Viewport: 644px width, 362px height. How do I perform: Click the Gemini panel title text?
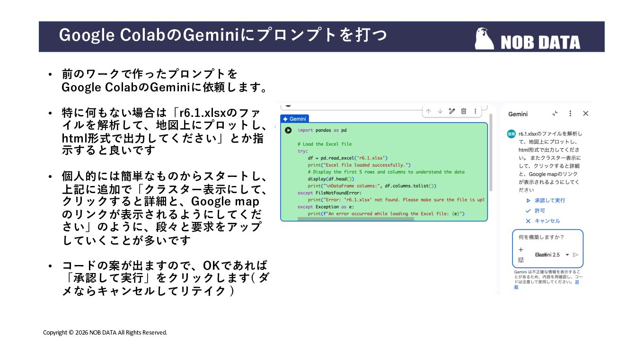pos(518,114)
